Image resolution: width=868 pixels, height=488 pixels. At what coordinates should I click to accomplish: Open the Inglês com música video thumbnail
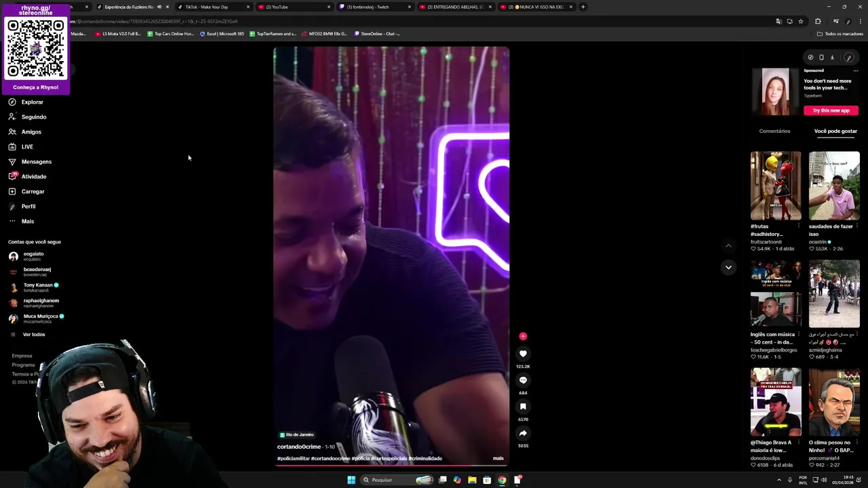pyautogui.click(x=776, y=294)
